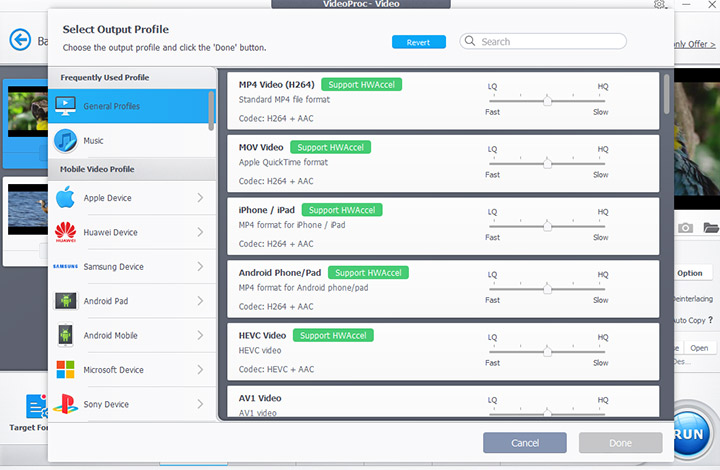Expand Huawei Device chevron
720x470 pixels.
click(200, 232)
